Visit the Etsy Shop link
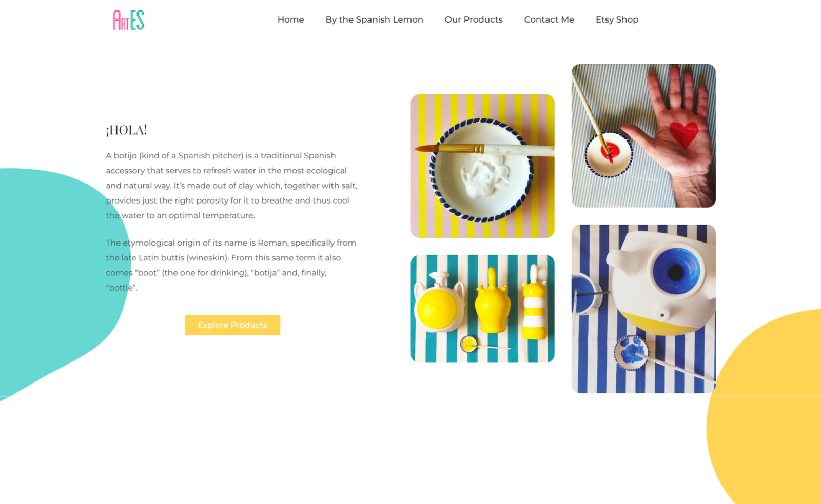The width and height of the screenshot is (821, 504). [x=617, y=19]
